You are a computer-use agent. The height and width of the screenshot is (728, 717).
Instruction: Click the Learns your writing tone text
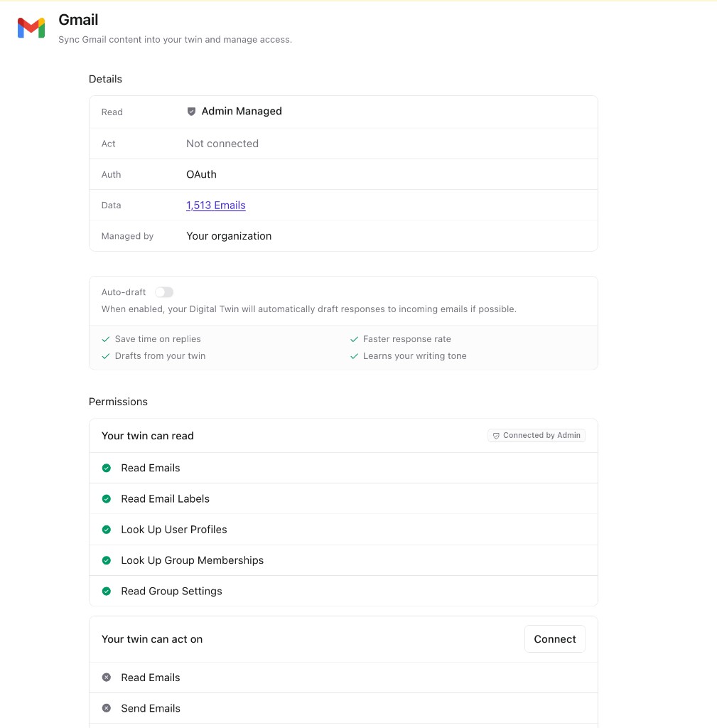(415, 356)
